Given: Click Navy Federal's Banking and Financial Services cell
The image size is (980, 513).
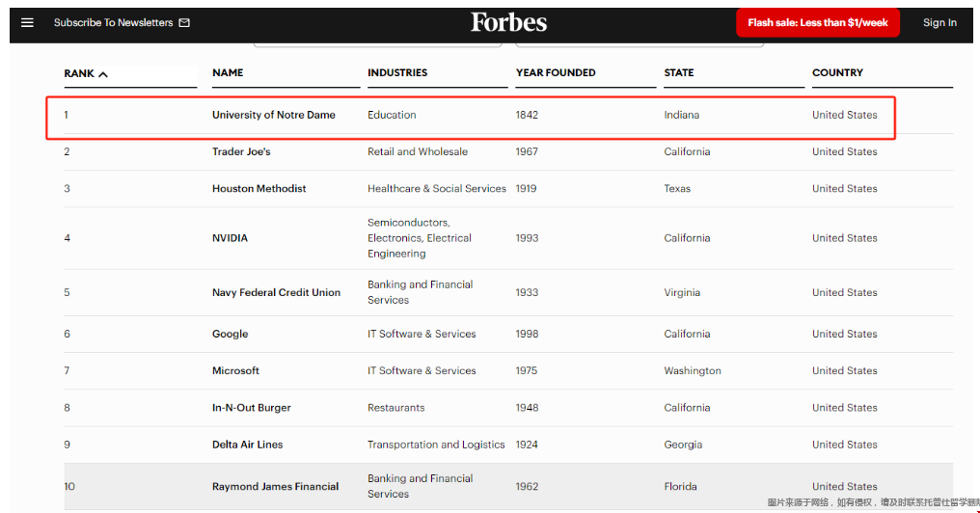Looking at the screenshot, I should [420, 292].
